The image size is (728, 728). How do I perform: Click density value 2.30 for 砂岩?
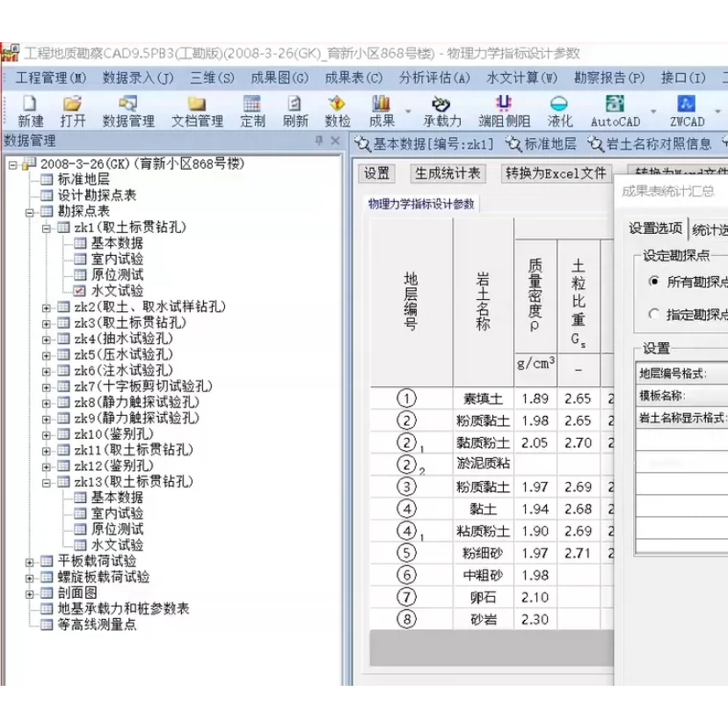click(535, 619)
